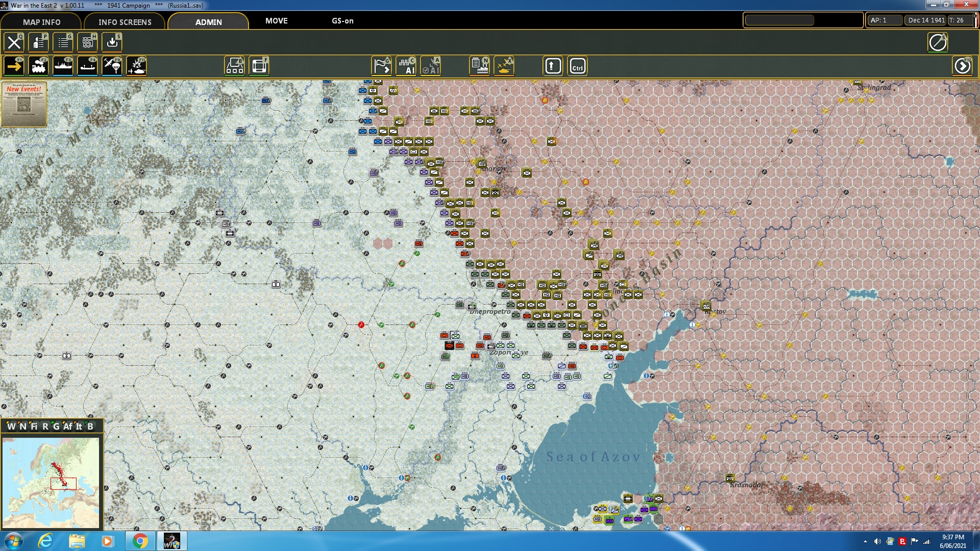Switch to the ADMIN tab
The image size is (980, 551).
tap(208, 22)
